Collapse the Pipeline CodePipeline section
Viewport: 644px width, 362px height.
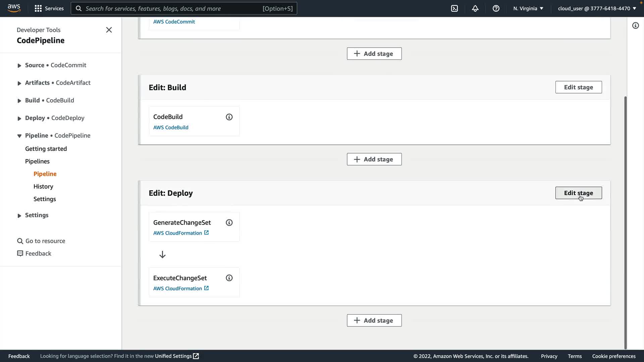point(19,136)
